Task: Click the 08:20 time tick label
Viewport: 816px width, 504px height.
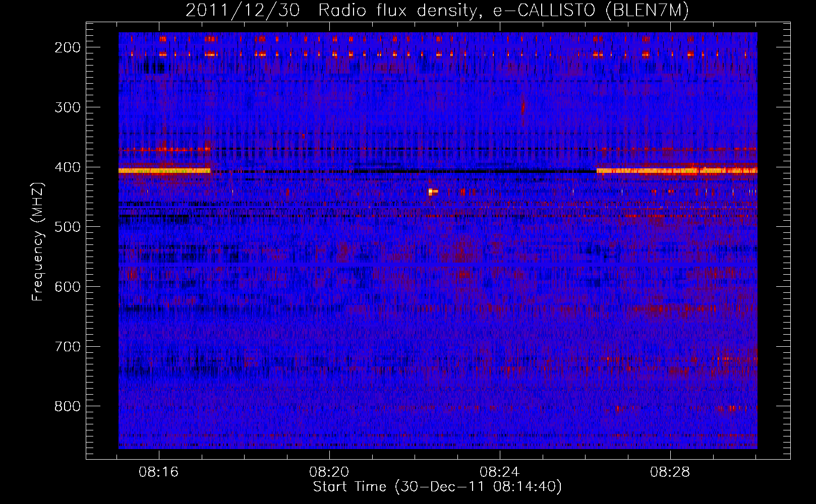Action: tap(329, 472)
